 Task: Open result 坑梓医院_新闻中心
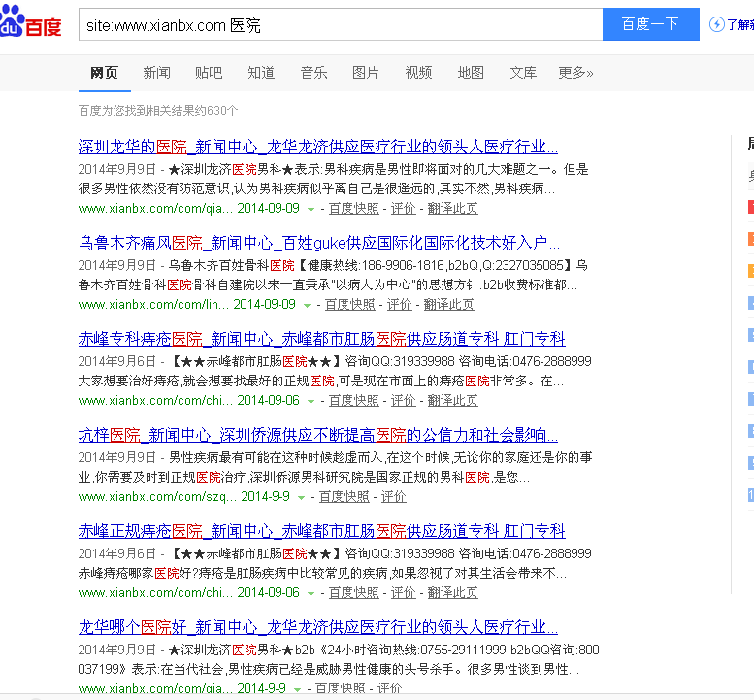(318, 435)
